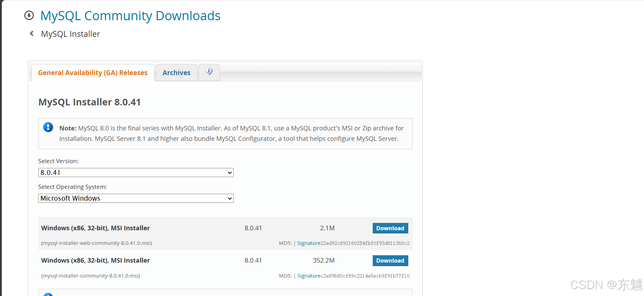Go to MySQL Installer breadcrumb
Viewport: 644px width, 296px height.
pos(71,34)
